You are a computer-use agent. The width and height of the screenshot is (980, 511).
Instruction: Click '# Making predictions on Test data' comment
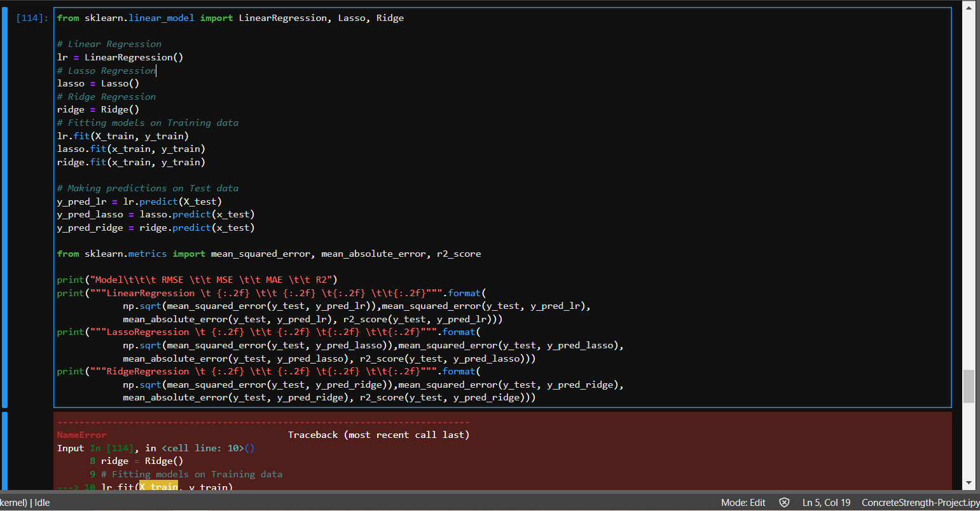click(148, 188)
